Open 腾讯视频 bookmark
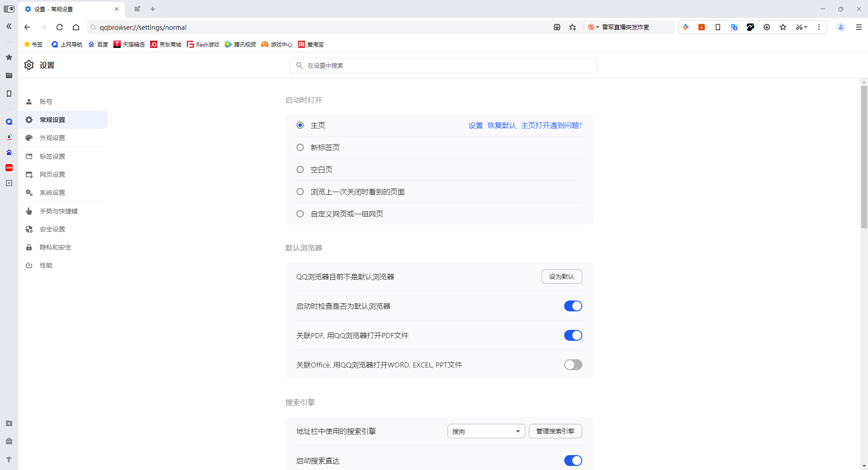The image size is (868, 470). (x=241, y=44)
